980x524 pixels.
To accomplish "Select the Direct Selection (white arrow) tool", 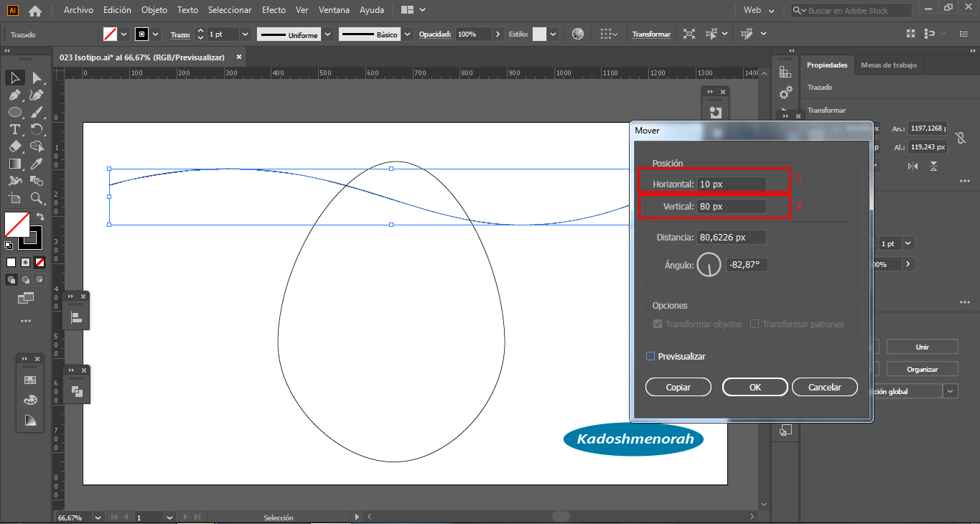I will coord(37,78).
